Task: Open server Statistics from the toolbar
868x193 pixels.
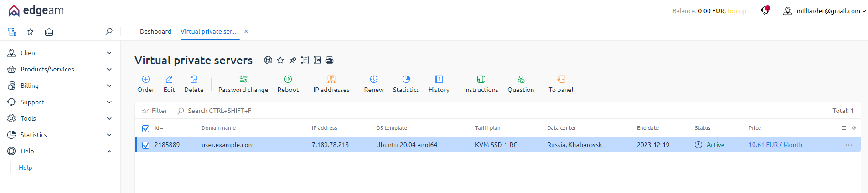Action: coord(406,80)
